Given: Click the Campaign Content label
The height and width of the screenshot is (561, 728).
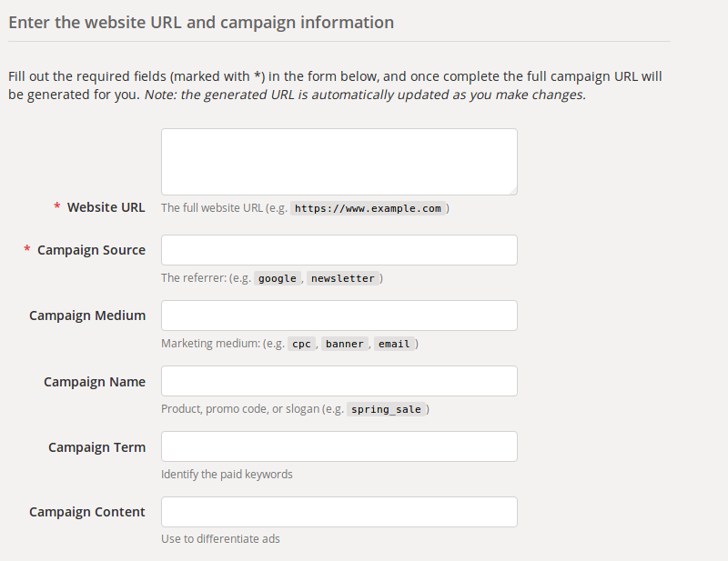Looking at the screenshot, I should point(87,512).
